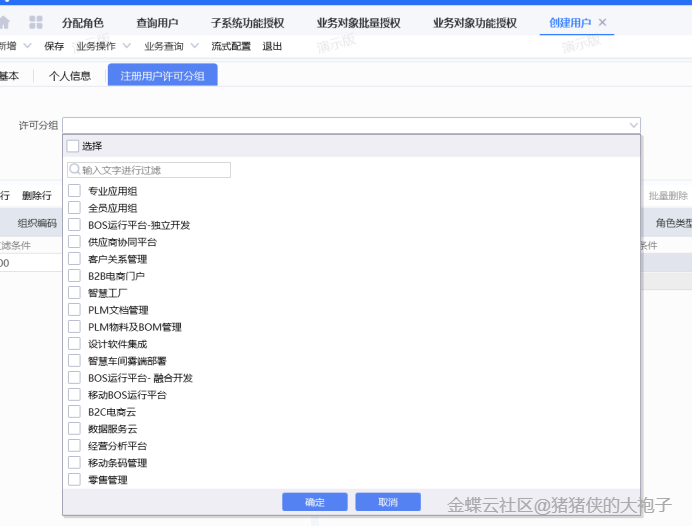Click 保存 in the toolbar

pyautogui.click(x=54, y=46)
